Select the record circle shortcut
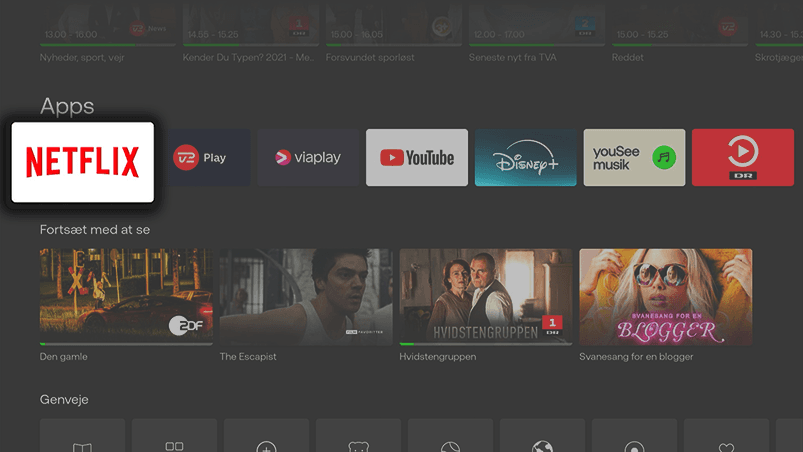 tap(635, 436)
